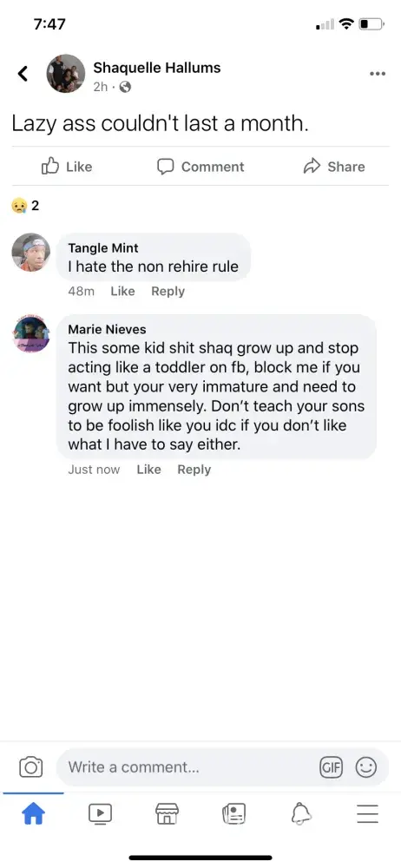Switch to the Watch video tab

click(101, 813)
